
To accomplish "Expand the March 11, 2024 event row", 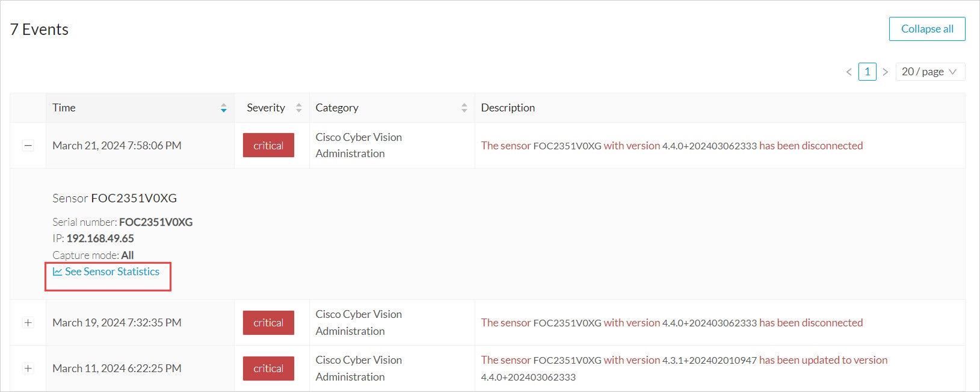I will [x=28, y=369].
